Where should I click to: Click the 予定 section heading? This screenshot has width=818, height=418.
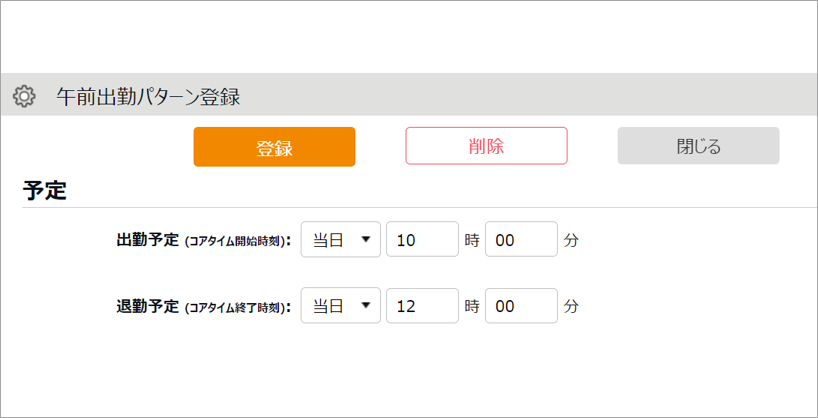[x=45, y=190]
